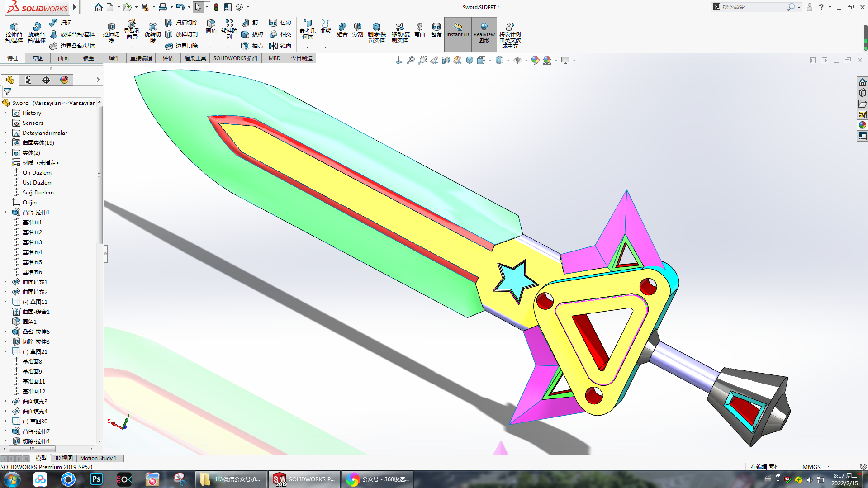The height and width of the screenshot is (488, 868).
Task: Open the Display Style dropdown arrow
Action: pos(508,60)
